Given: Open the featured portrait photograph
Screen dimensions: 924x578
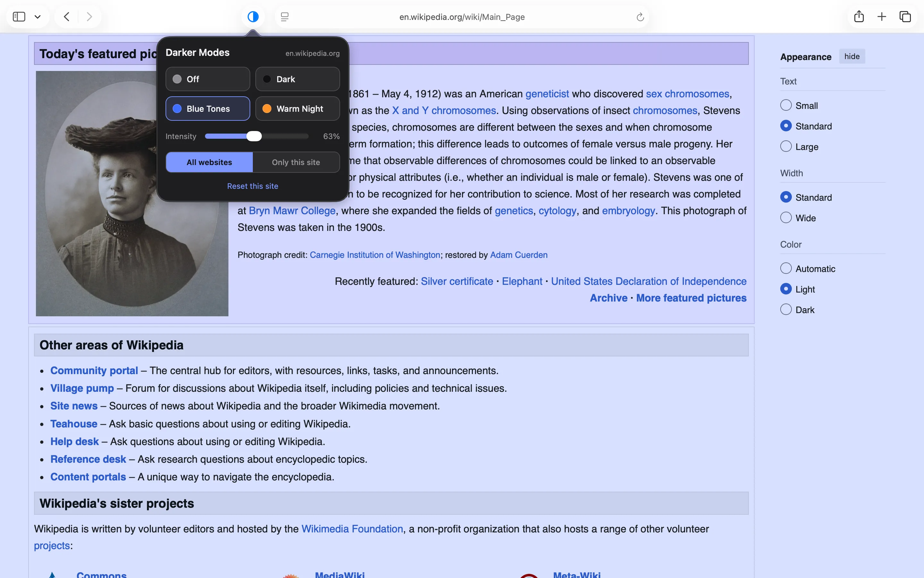Looking at the screenshot, I should (132, 193).
